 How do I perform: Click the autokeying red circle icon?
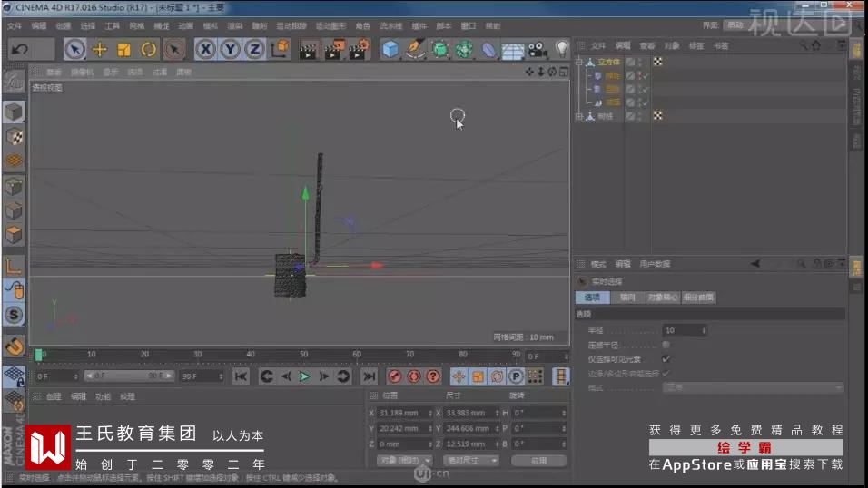pos(414,376)
